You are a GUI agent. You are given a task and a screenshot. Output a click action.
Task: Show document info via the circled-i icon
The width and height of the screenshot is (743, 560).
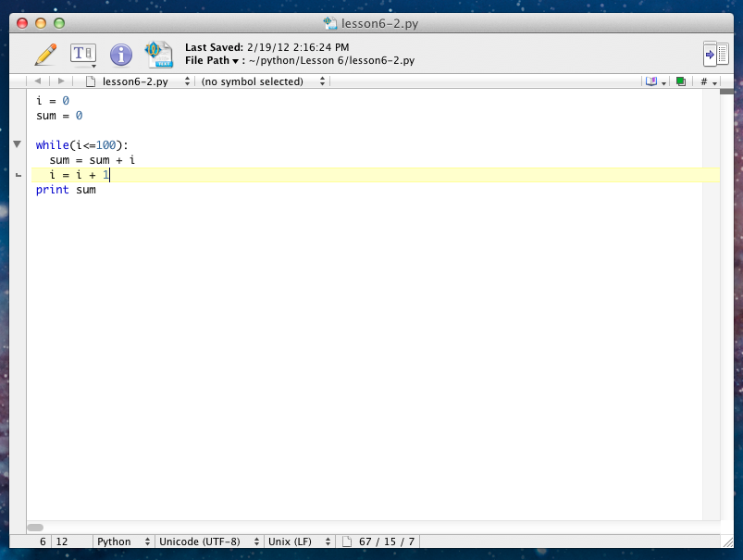120,54
